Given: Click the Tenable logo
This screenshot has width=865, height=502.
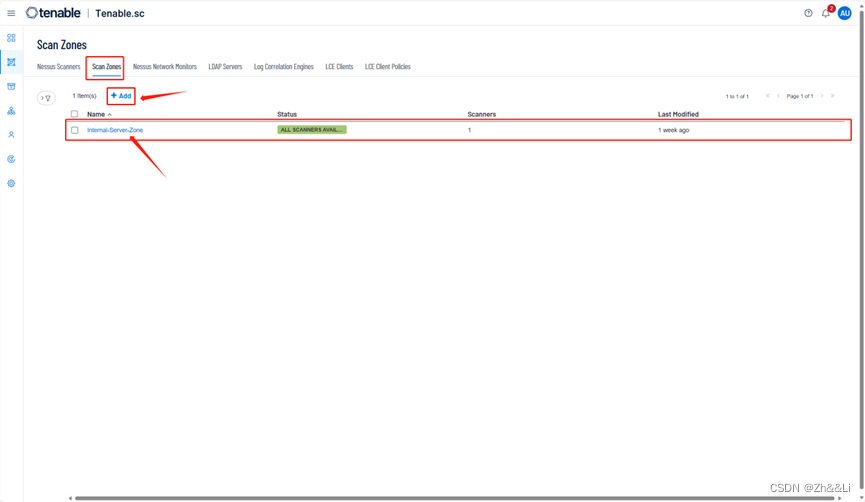Looking at the screenshot, I should [53, 13].
